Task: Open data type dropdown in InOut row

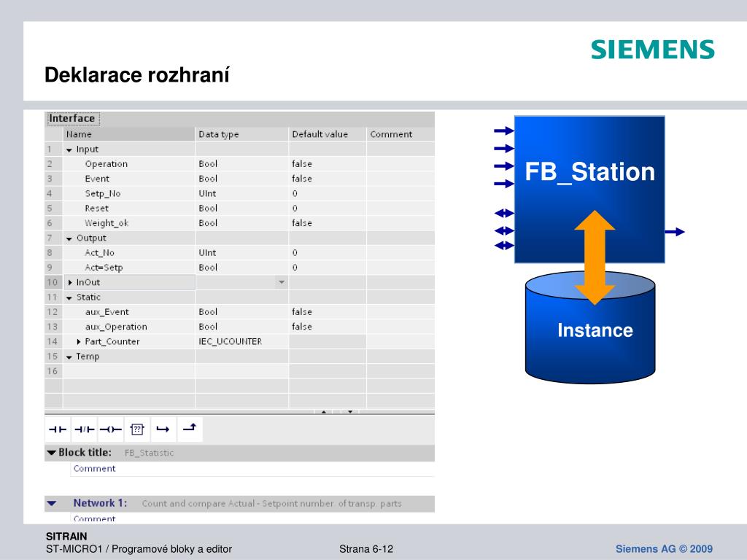Action: 282,282
